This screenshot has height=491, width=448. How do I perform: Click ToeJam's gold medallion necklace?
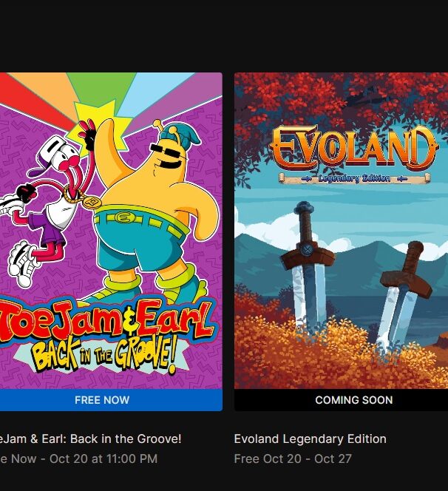coord(92,203)
